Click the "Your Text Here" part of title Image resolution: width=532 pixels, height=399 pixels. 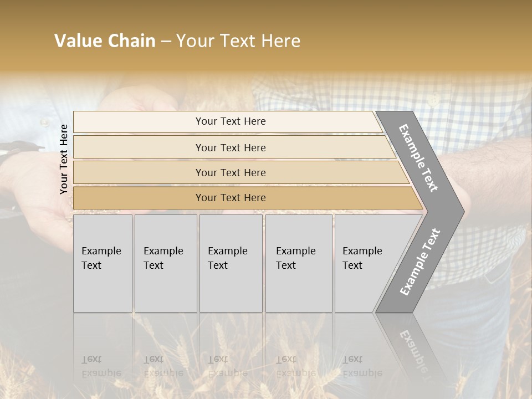(238, 41)
